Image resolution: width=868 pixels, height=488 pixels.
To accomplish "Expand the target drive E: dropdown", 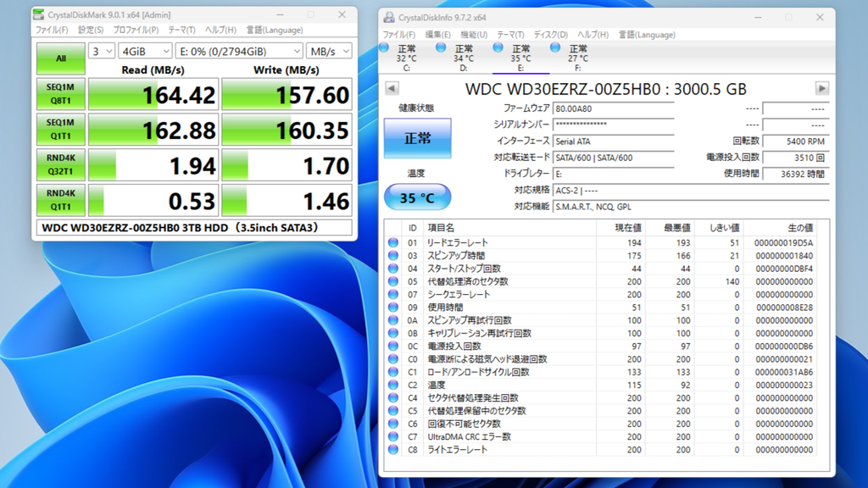I will click(x=240, y=52).
